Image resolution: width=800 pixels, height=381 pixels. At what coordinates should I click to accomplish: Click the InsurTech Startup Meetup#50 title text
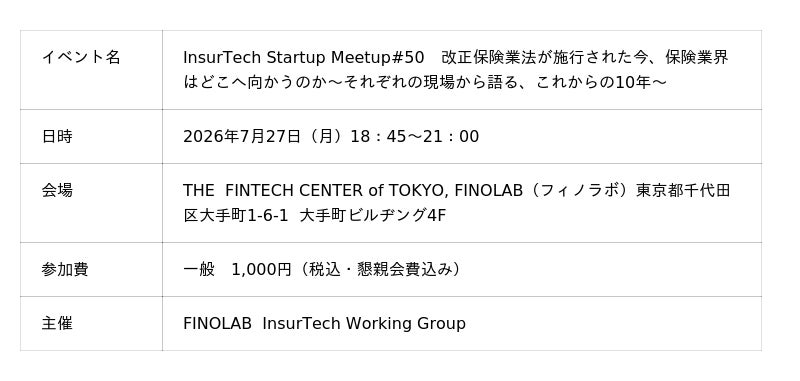304,58
